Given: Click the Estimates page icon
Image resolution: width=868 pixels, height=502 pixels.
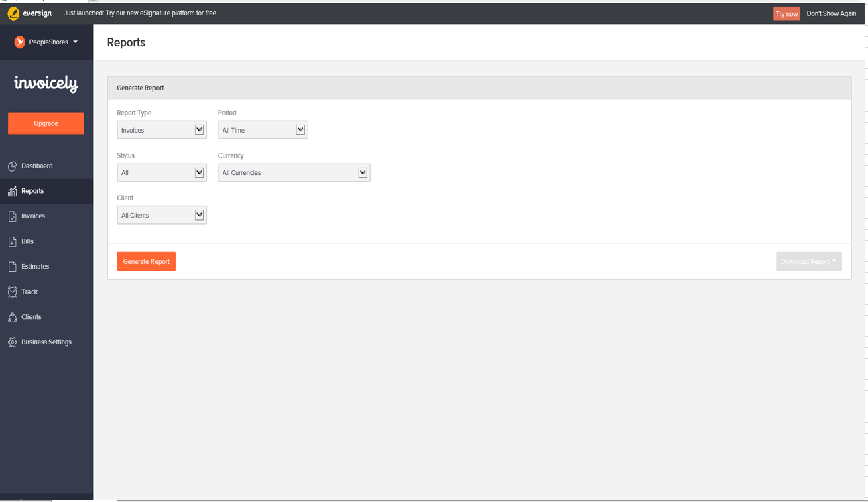Looking at the screenshot, I should click(x=12, y=267).
